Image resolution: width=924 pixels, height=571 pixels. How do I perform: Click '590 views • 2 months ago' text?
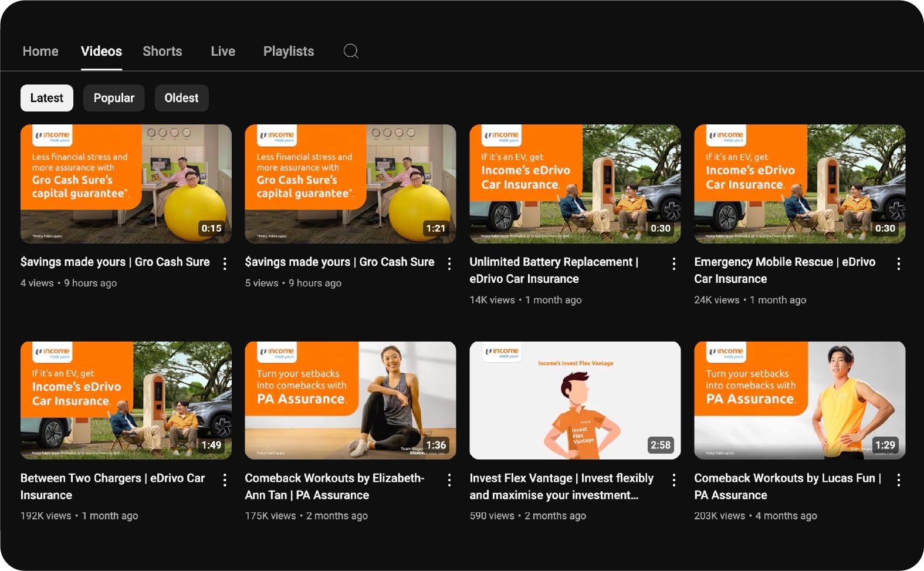pos(528,516)
